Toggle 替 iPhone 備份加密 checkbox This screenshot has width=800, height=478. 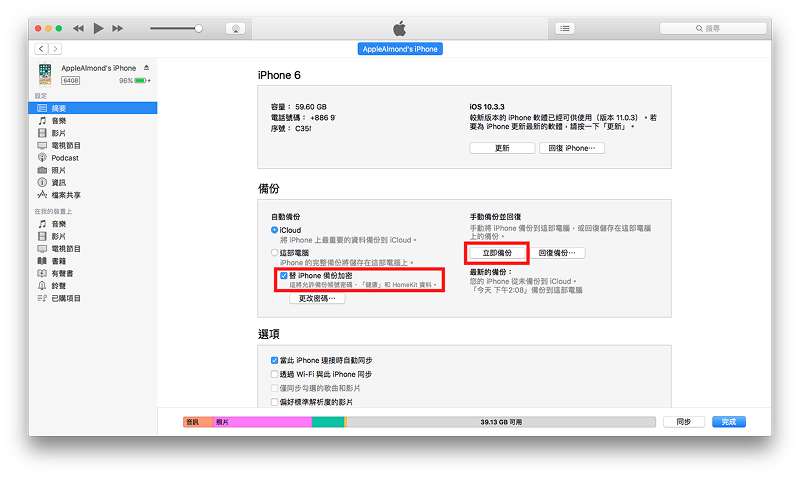[x=284, y=275]
